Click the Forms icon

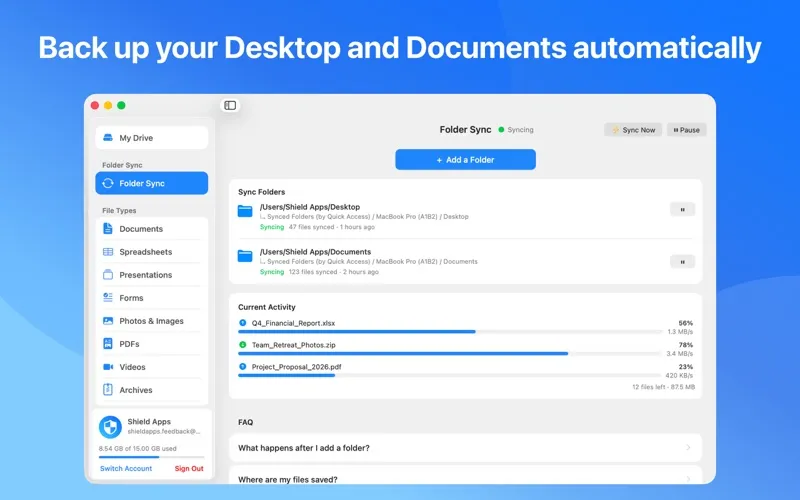tap(108, 297)
